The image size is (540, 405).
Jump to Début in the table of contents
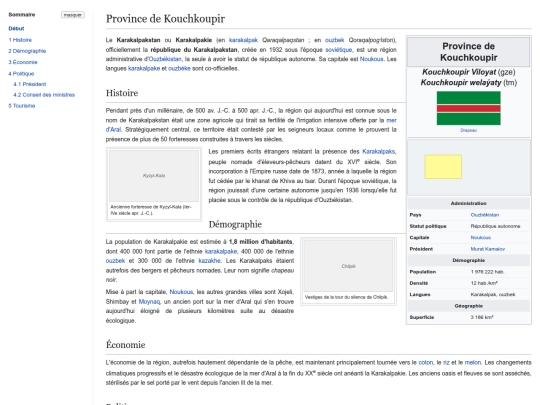coord(16,29)
